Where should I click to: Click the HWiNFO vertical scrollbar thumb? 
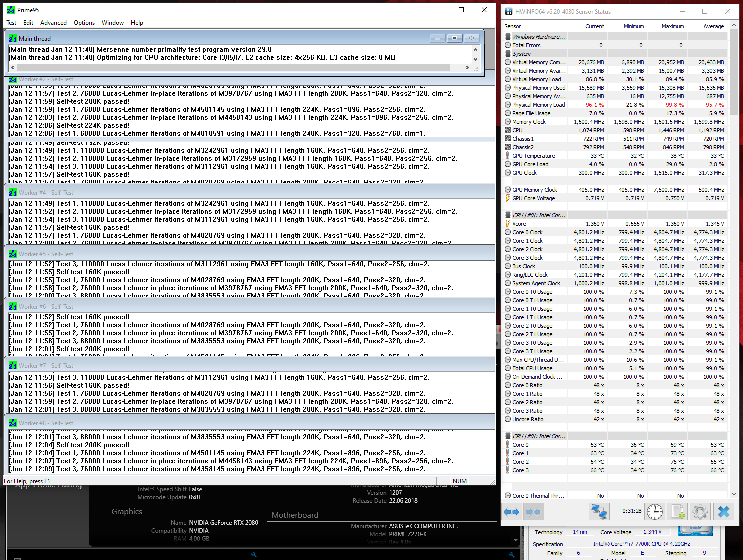(734, 72)
